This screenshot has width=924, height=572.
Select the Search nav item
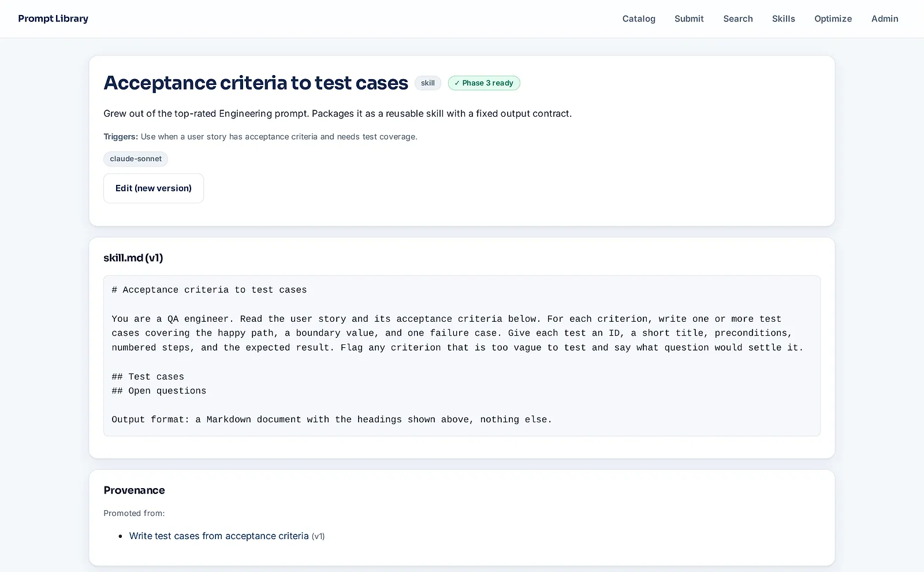click(x=738, y=18)
